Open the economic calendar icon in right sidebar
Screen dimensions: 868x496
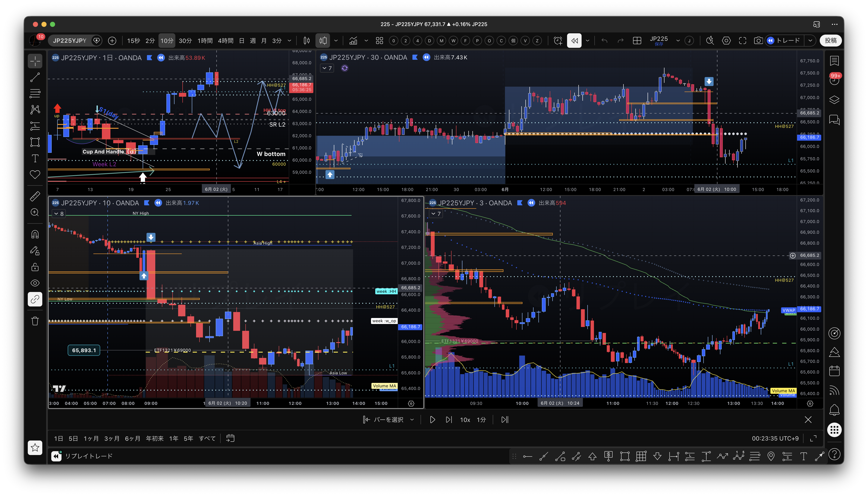tap(834, 371)
